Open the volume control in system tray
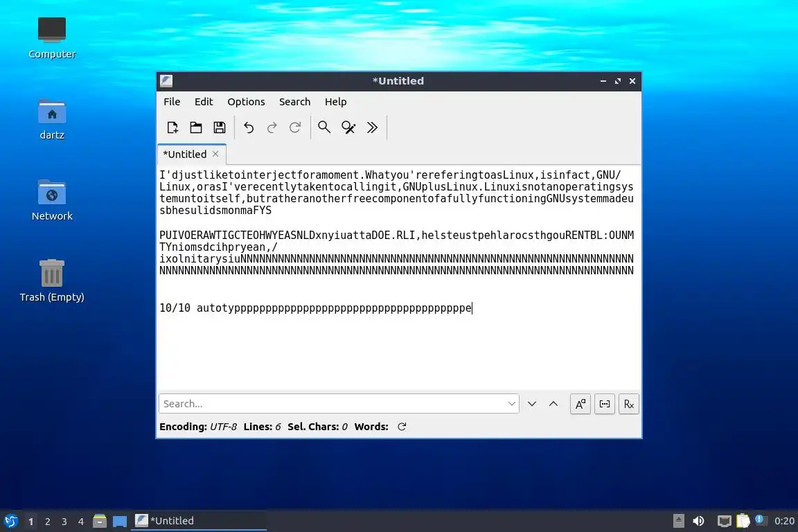The height and width of the screenshot is (532, 798). coord(699,521)
